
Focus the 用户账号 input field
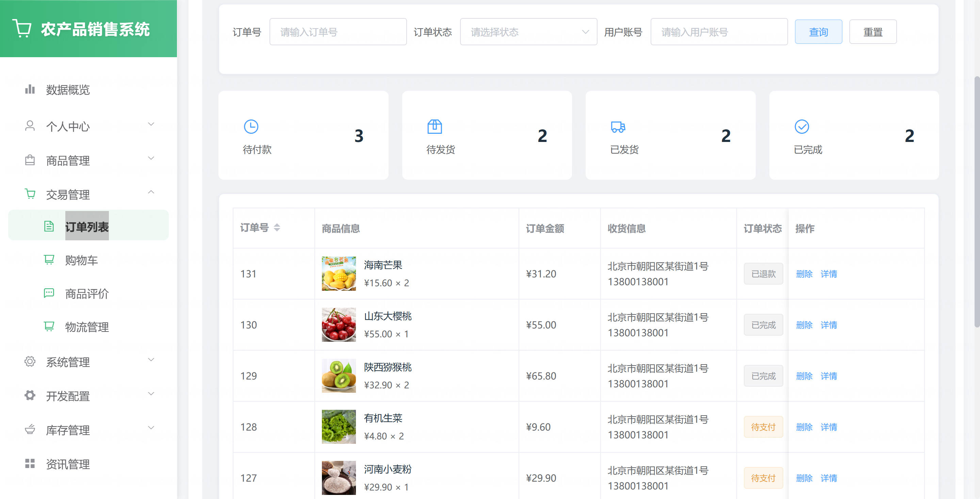719,32
